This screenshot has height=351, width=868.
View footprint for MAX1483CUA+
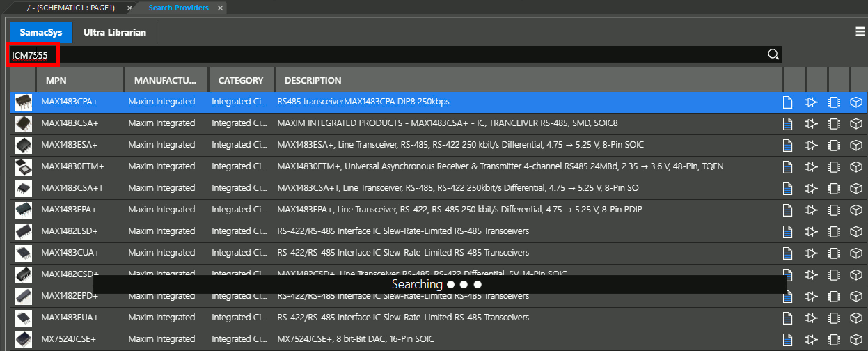[x=833, y=253]
